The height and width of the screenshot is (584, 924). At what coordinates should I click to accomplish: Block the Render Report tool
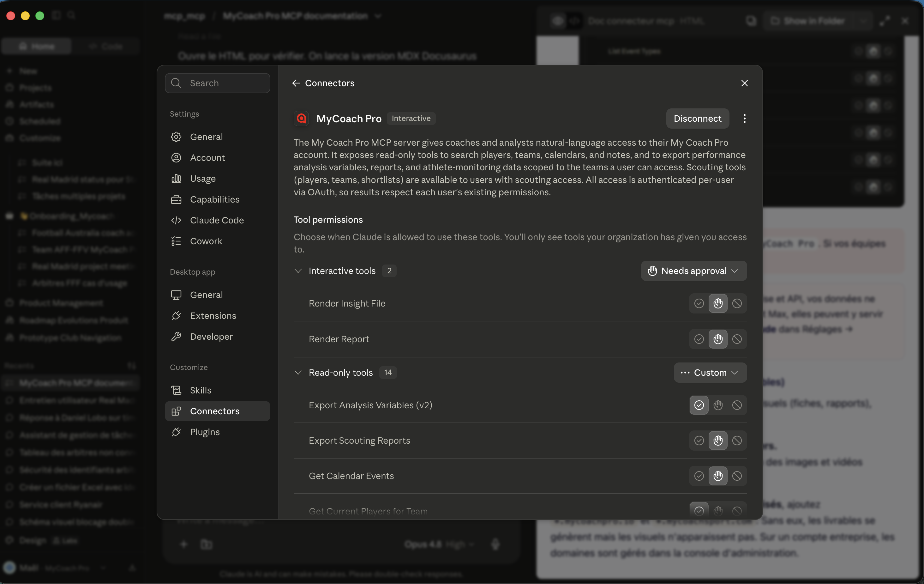coord(737,339)
